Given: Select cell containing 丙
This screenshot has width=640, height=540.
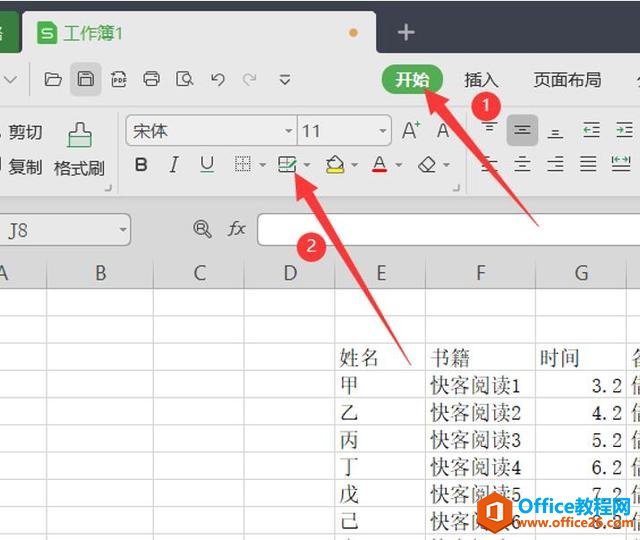Looking at the screenshot, I should [x=380, y=440].
